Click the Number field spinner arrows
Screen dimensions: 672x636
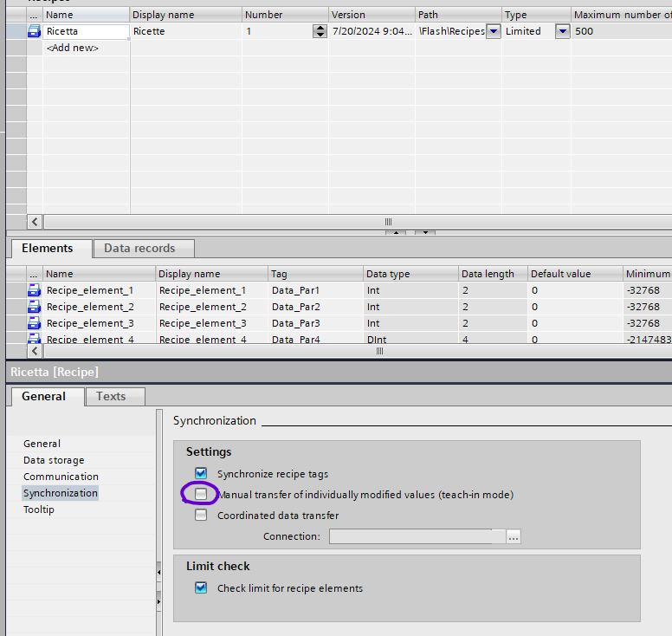(x=320, y=31)
